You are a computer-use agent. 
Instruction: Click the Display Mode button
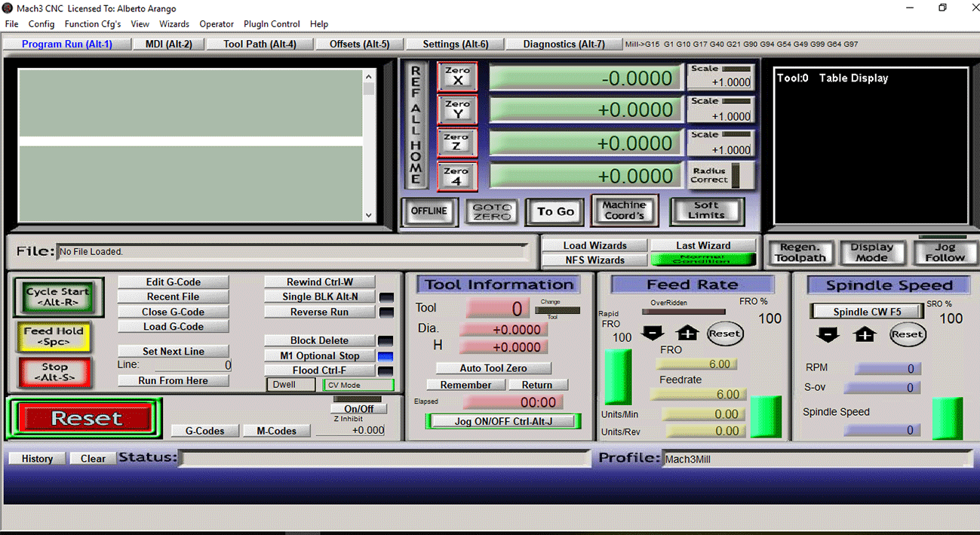pos(871,253)
